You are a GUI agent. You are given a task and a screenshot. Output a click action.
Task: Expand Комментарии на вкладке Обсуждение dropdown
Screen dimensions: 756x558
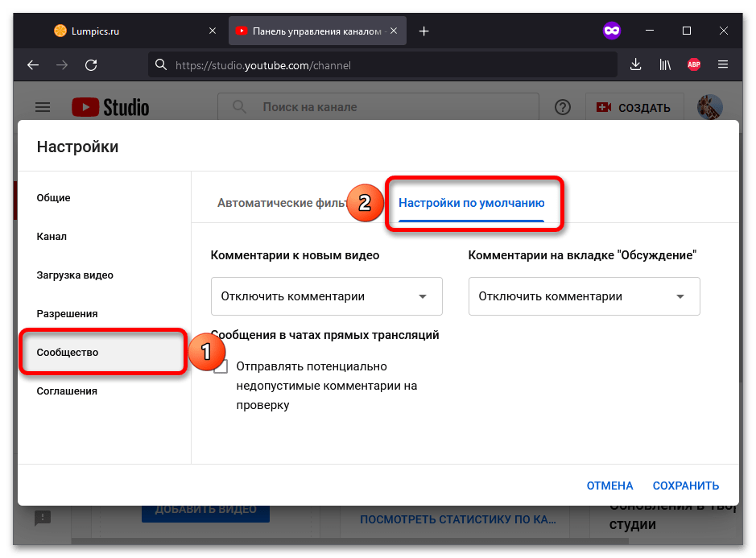tap(584, 296)
